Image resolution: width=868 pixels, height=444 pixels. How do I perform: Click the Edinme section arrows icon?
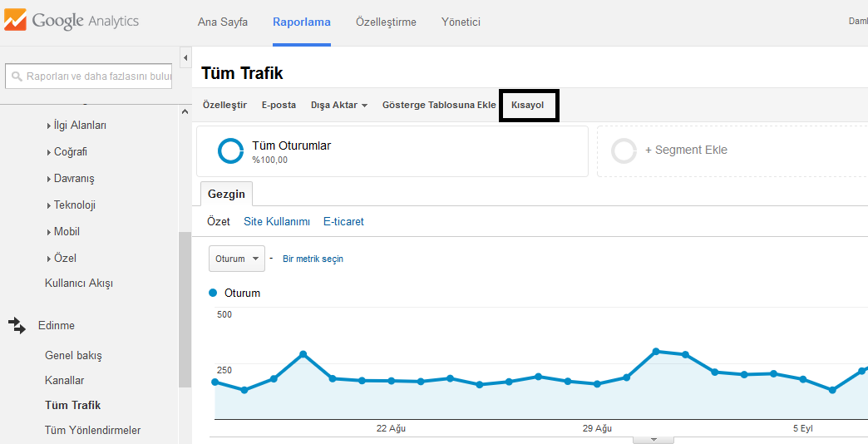(17, 325)
